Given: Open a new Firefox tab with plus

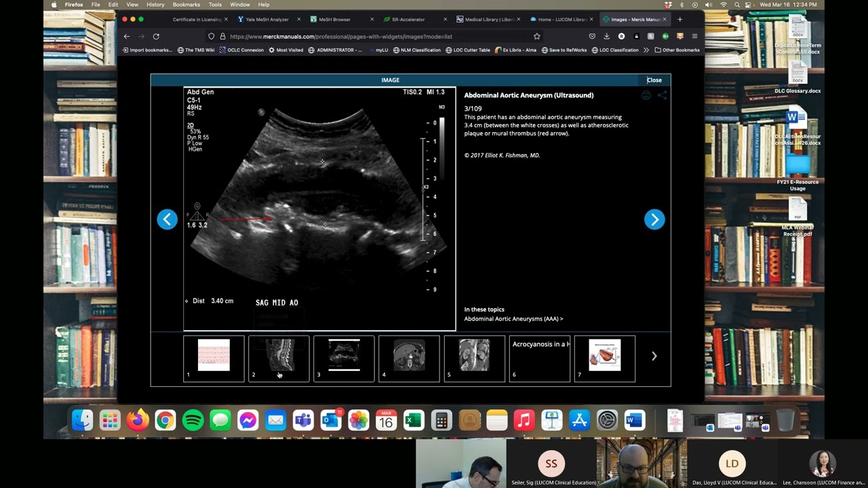Looking at the screenshot, I should [x=679, y=20].
